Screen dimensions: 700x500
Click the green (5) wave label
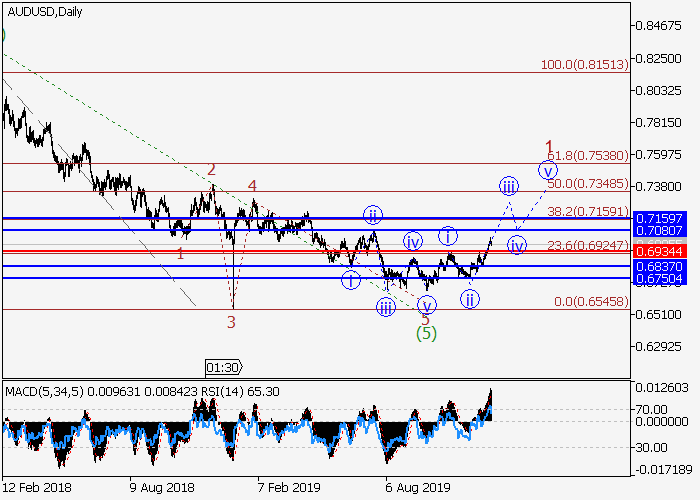(427, 334)
